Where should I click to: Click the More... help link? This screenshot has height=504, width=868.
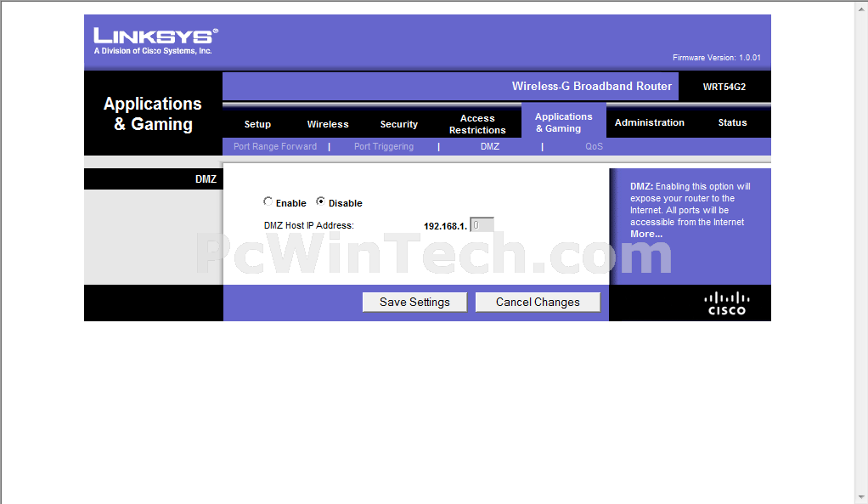coord(646,234)
